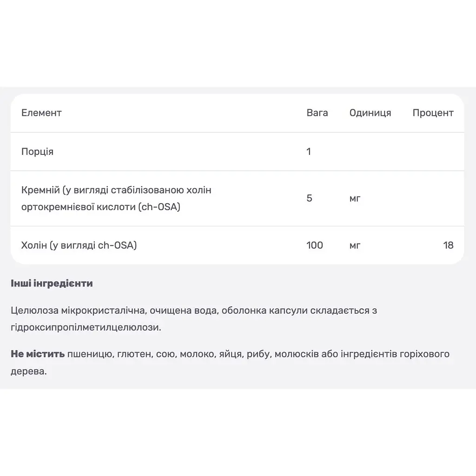This screenshot has height=476, width=476.
Task: Click the word гідроксипропілметилцелюлози
Action: pyautogui.click(x=85, y=328)
